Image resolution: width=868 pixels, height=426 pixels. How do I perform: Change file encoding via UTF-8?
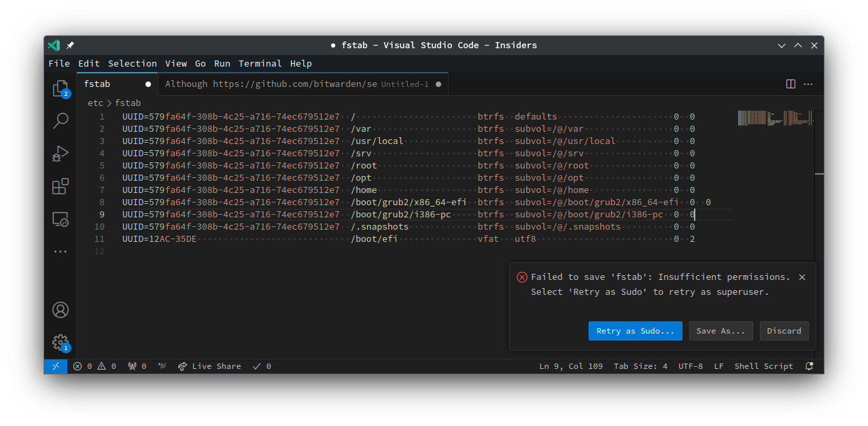(x=691, y=366)
